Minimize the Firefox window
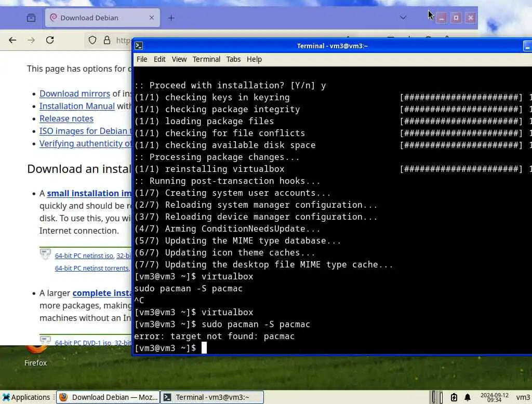Image resolution: width=532 pixels, height=404 pixels. tap(441, 18)
